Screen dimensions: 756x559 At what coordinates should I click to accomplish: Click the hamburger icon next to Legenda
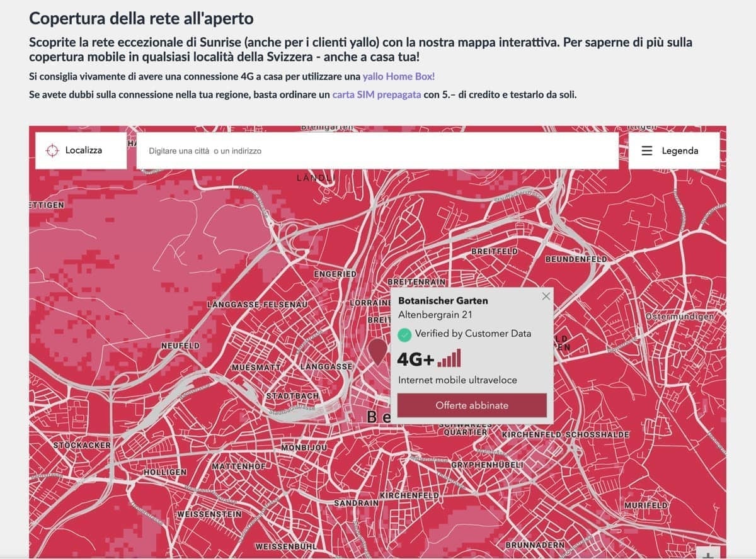(647, 151)
